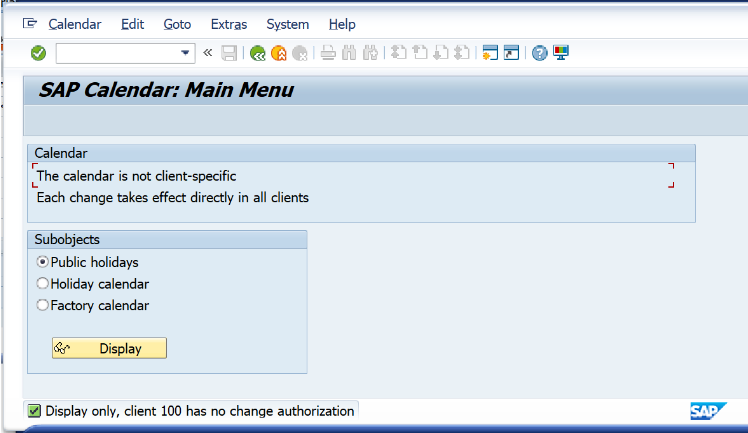Open the Edit menu
Screen dimensions: 748x433
pyautogui.click(x=133, y=24)
